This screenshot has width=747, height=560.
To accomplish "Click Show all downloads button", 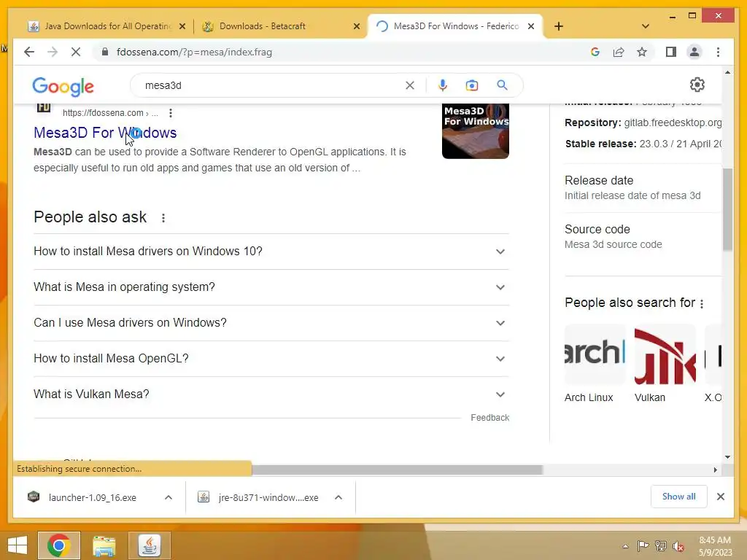I will [x=679, y=497].
